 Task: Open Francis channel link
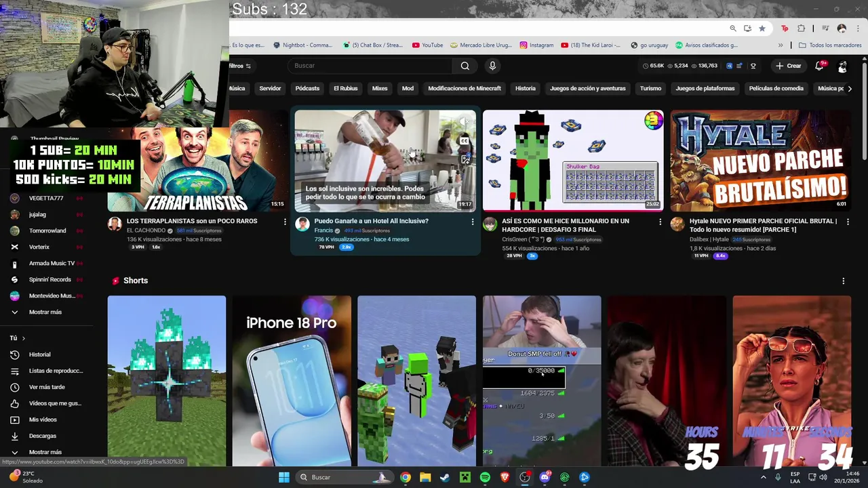pos(323,230)
